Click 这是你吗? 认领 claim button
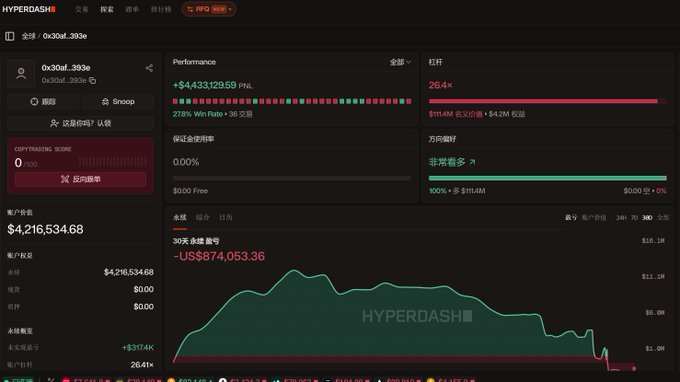 (81, 123)
